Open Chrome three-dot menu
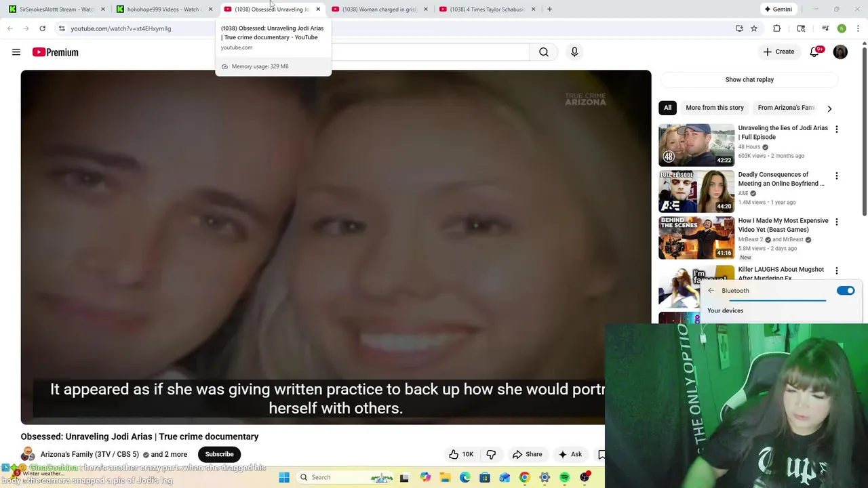Viewport: 868px width, 488px height. tap(858, 28)
